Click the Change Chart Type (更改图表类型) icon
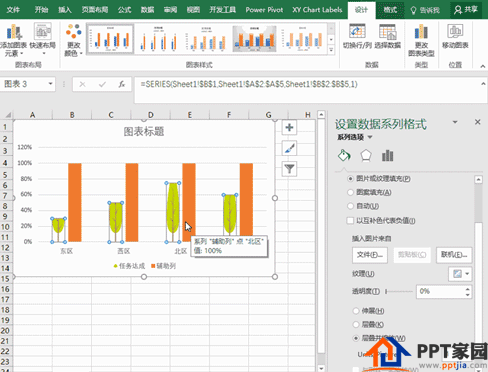 coord(421,40)
